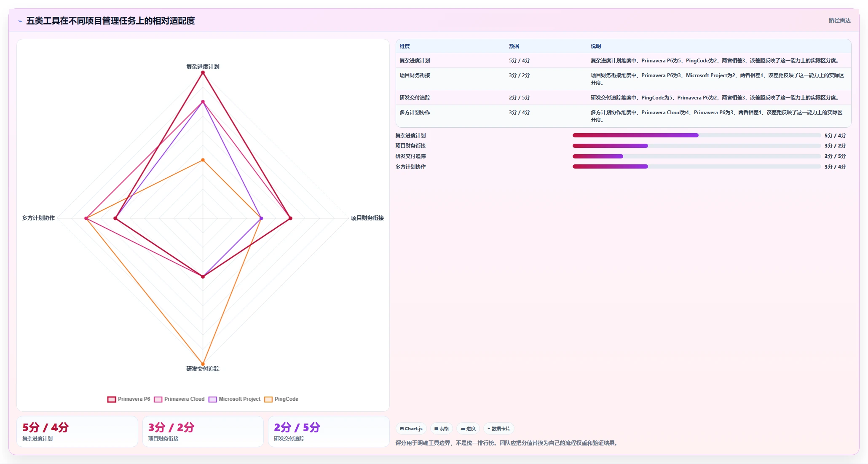Click the 说明 column header

[595, 46]
